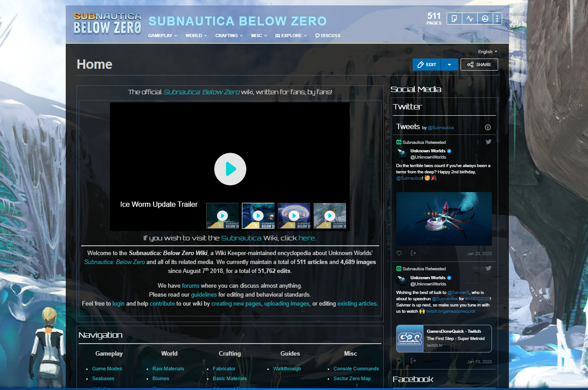The image size is (588, 390).
Task: Open the Fabricator link
Action: point(224,369)
